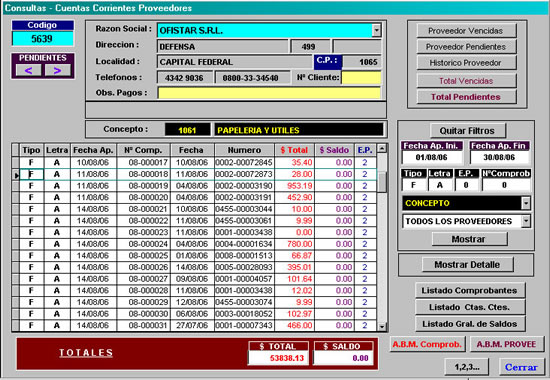550x380 pixels.
Task: Open Listado Comprobantes
Action: point(470,291)
